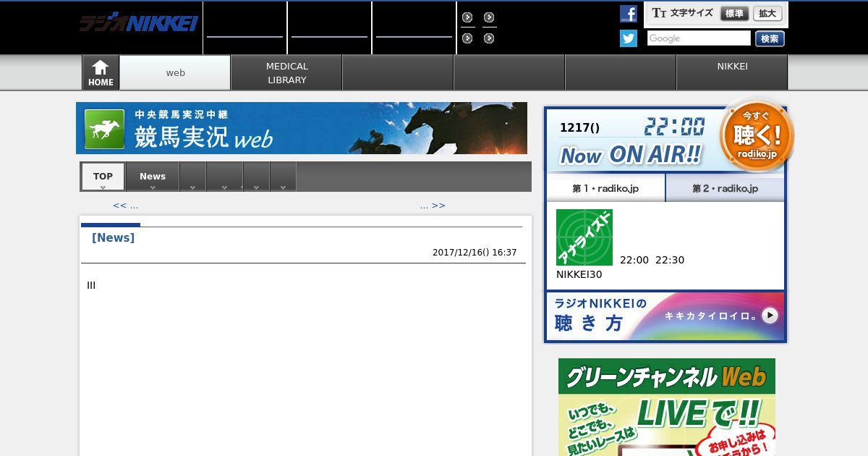Switch to 第2・radiko.jp tab
868x456 pixels.
click(x=725, y=188)
